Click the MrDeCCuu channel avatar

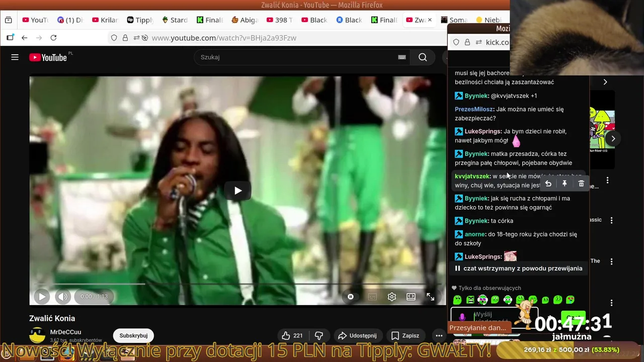click(x=37, y=335)
